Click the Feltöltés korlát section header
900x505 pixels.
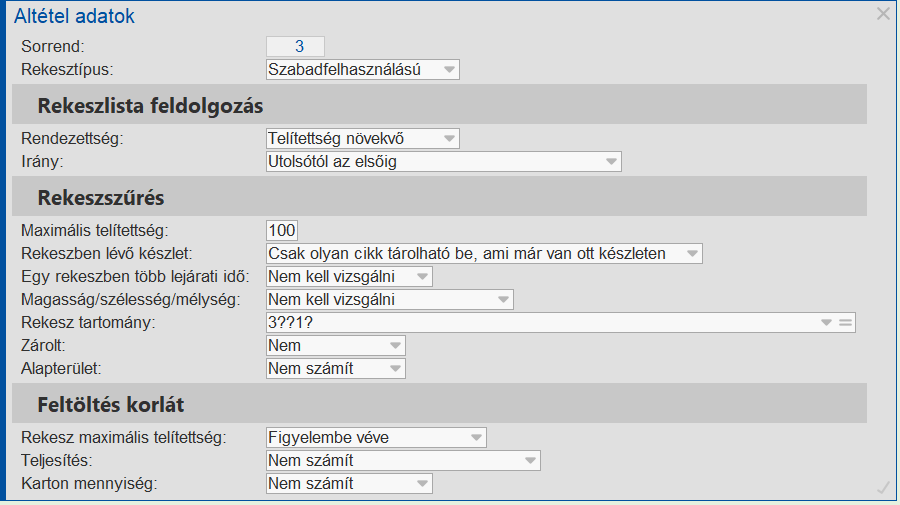tap(111, 406)
